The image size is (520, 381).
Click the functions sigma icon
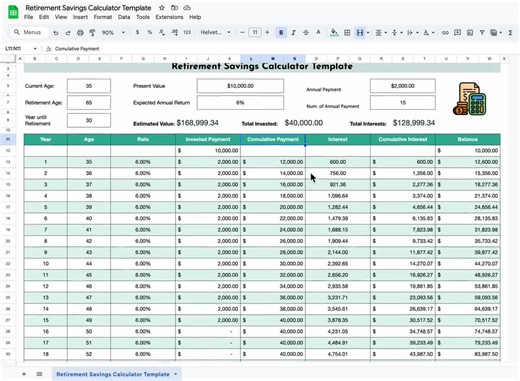(510, 33)
